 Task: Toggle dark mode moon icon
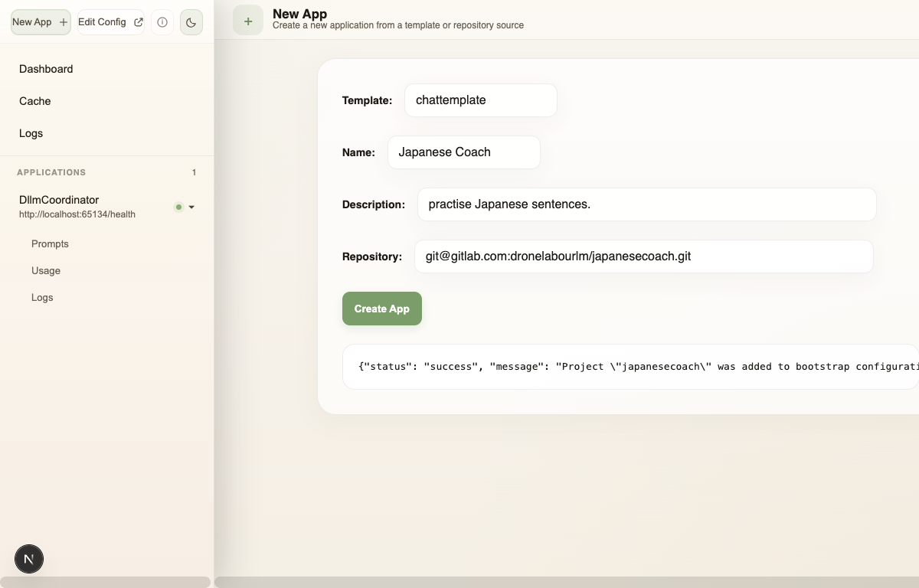point(191,22)
